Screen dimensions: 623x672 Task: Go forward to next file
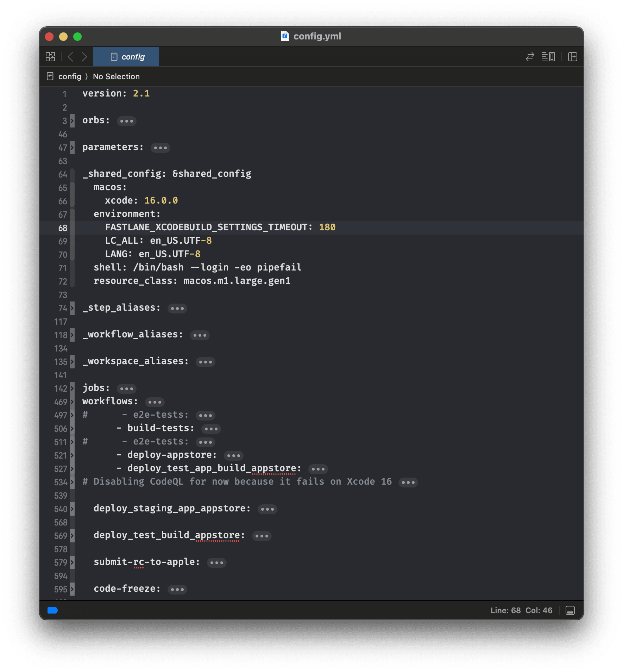pyautogui.click(x=84, y=57)
